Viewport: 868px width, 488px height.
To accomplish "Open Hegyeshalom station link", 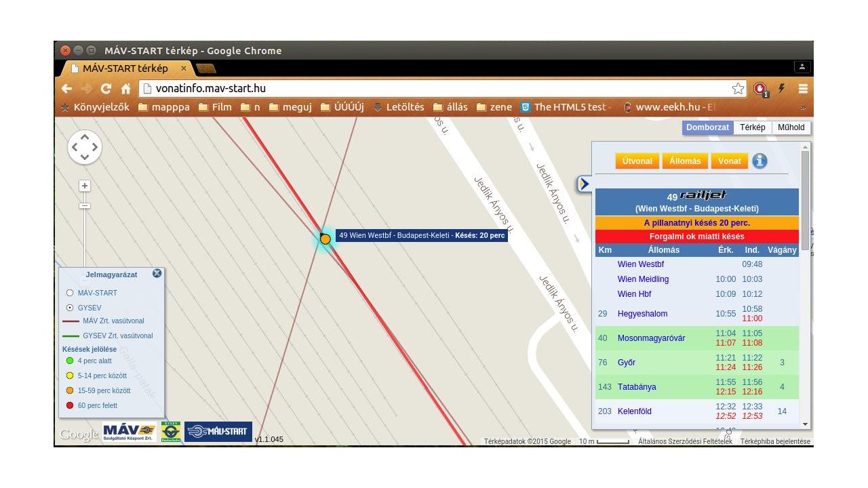I will [642, 314].
